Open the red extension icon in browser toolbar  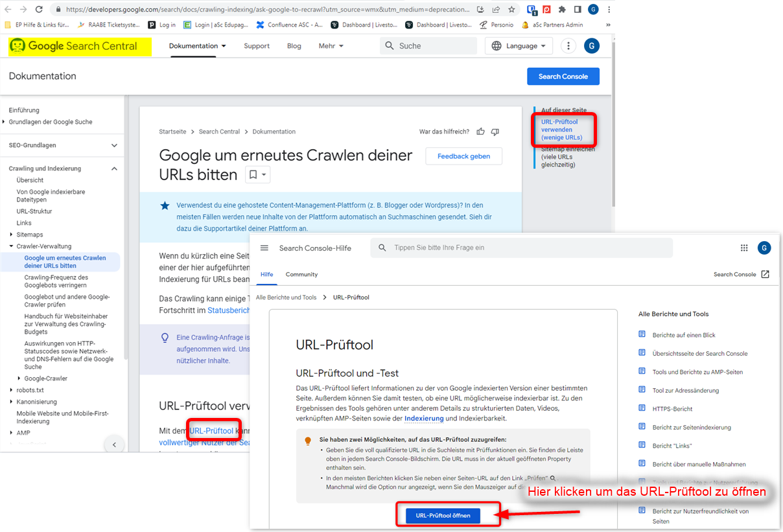(x=546, y=10)
